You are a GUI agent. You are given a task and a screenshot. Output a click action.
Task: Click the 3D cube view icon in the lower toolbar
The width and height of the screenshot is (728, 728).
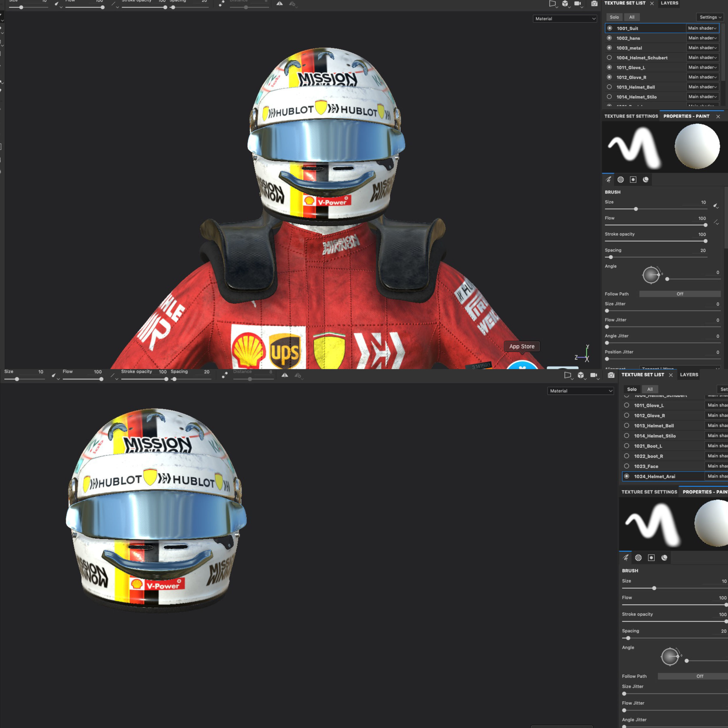point(581,375)
